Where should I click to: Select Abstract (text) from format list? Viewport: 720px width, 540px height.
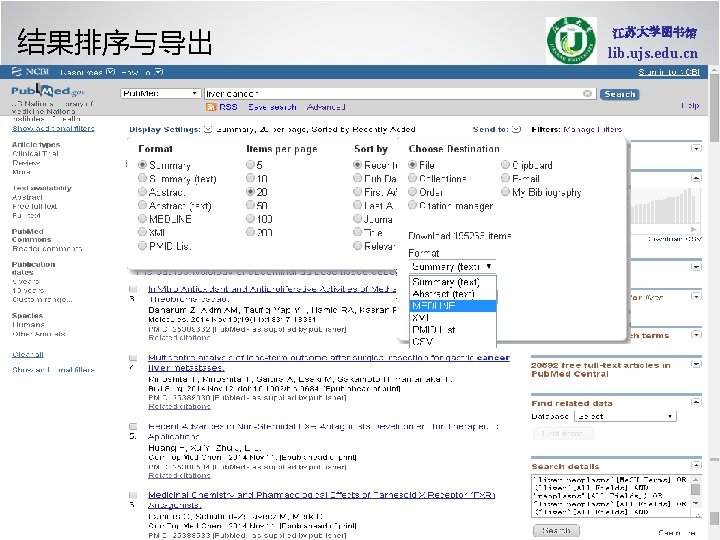coord(452,294)
